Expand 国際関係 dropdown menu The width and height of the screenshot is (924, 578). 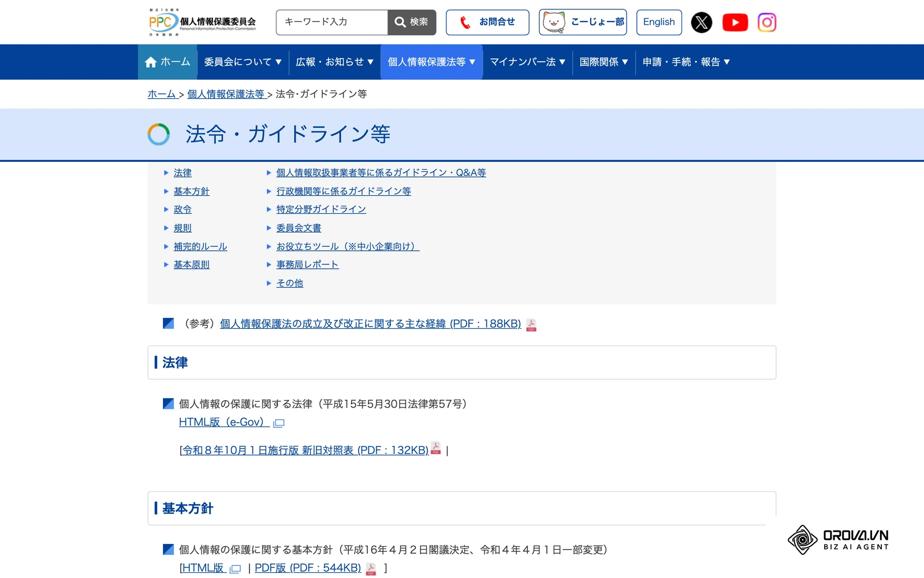click(x=603, y=62)
